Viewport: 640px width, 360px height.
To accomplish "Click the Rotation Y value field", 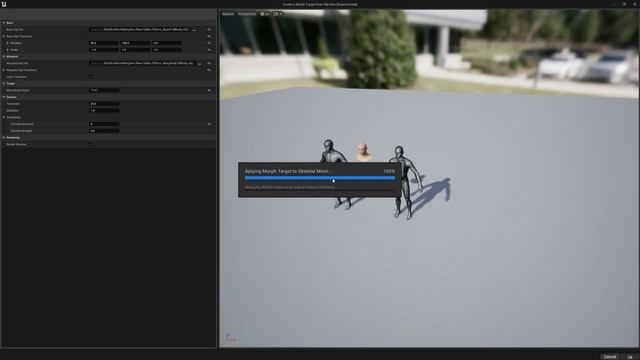I will pos(136,43).
